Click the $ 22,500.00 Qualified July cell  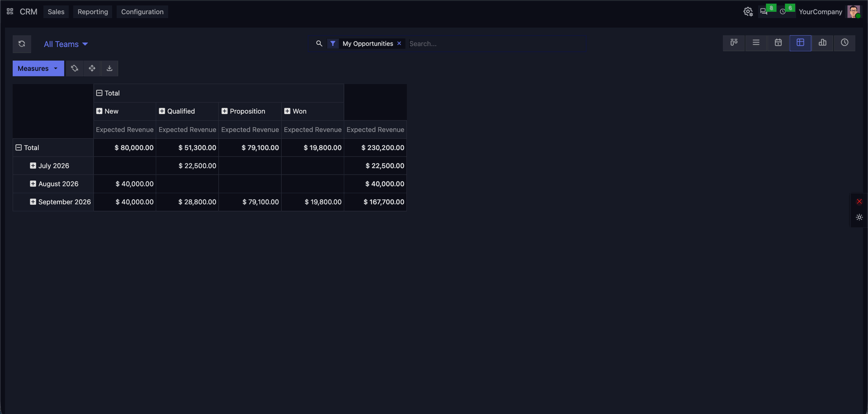(x=187, y=165)
